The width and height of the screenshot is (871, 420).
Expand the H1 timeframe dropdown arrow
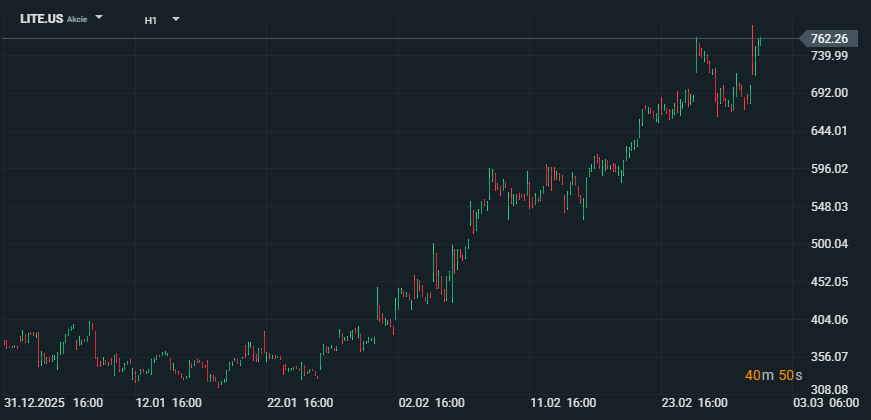tap(176, 18)
